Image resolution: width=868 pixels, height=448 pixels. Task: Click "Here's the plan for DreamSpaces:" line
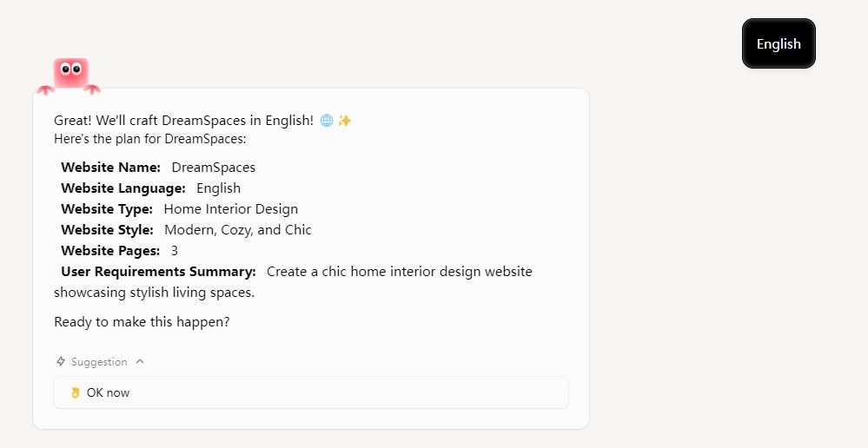[x=149, y=138]
